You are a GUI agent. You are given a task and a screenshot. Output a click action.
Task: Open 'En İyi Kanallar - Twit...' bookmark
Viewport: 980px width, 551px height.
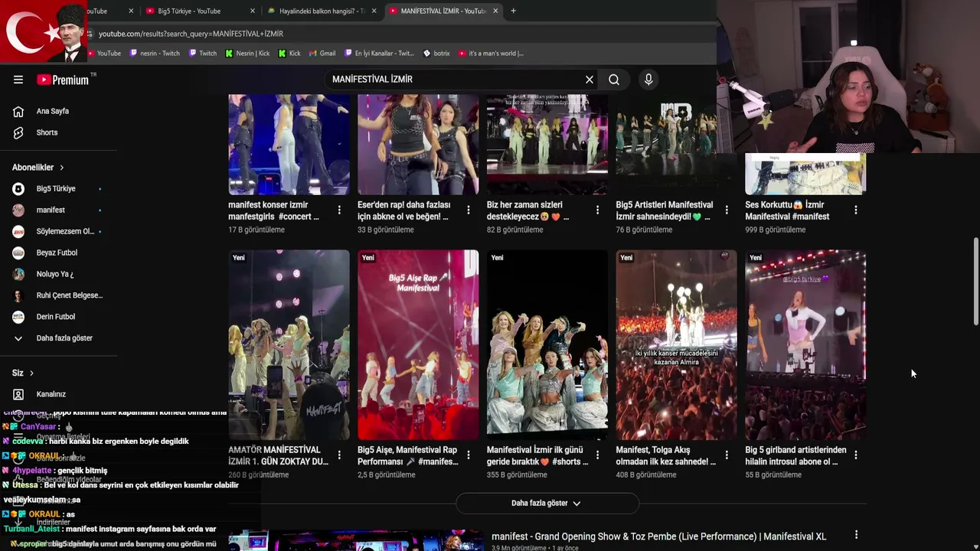pyautogui.click(x=379, y=54)
